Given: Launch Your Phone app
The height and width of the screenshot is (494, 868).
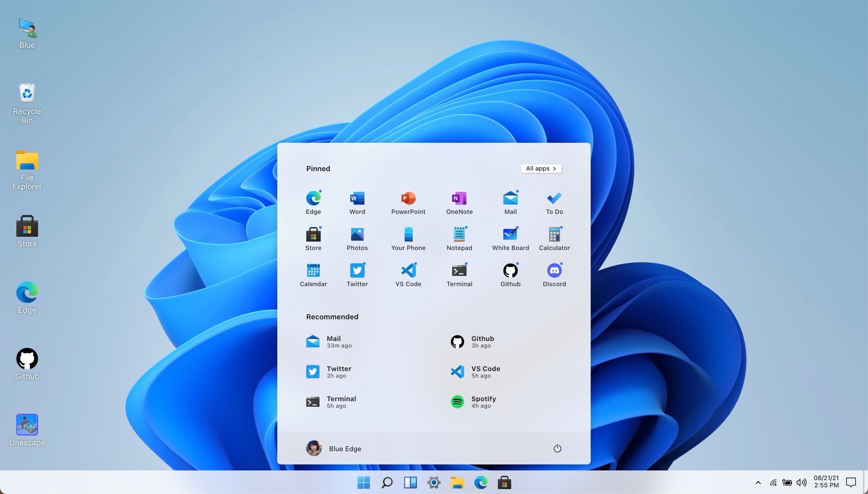Looking at the screenshot, I should (408, 238).
